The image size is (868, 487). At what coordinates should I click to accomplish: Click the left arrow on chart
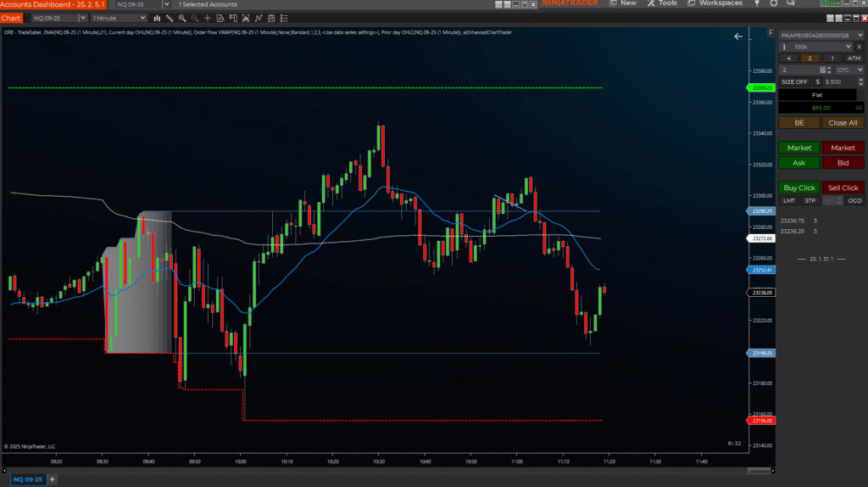tap(738, 36)
